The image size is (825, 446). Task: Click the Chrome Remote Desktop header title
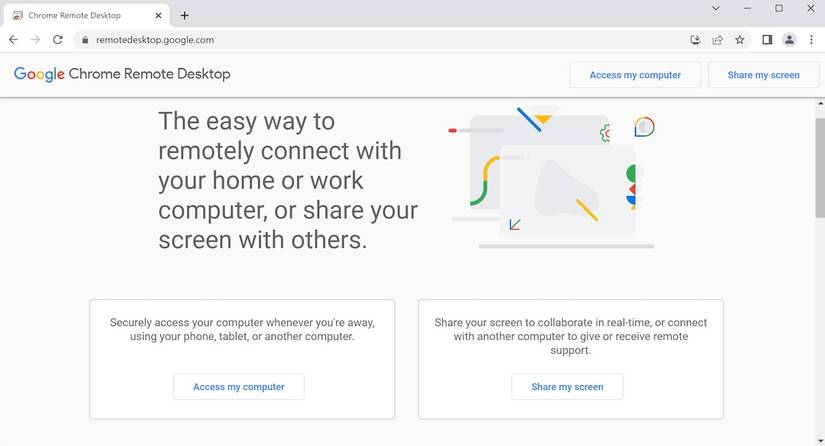pyautogui.click(x=149, y=74)
